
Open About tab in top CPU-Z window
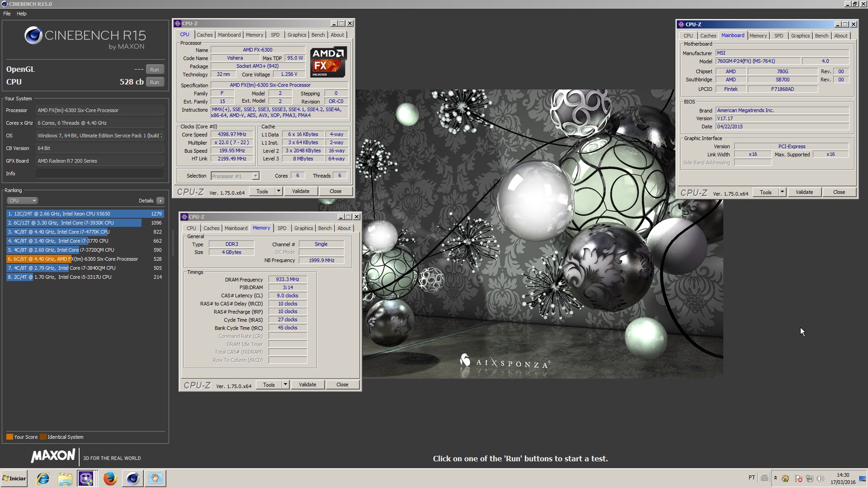point(337,35)
